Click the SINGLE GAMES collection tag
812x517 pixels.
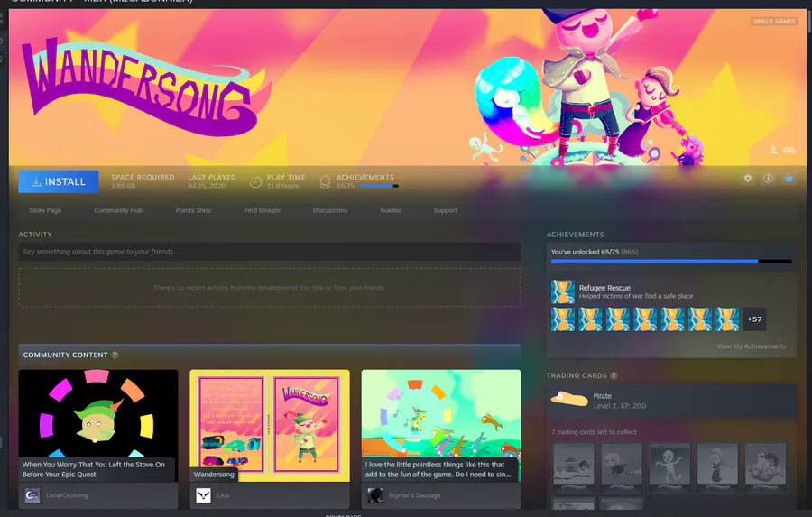774,22
